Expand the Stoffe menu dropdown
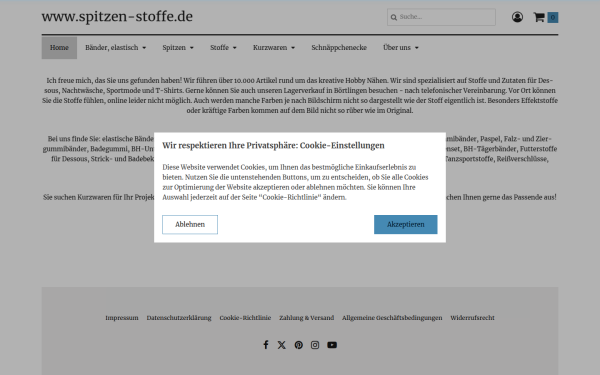Image resolution: width=600 pixels, height=375 pixels. (x=223, y=47)
